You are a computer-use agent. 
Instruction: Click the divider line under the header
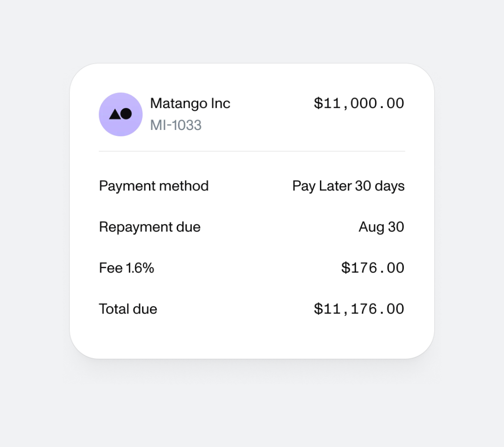[x=252, y=150]
